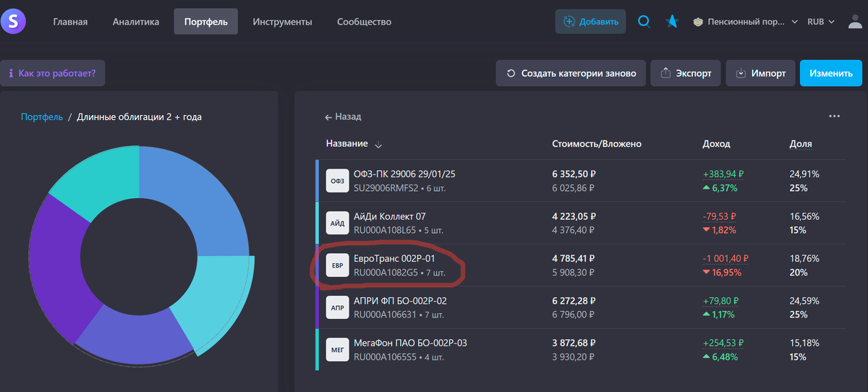Click the +254,53 ₽ income value
The image size is (868, 392).
pyautogui.click(x=723, y=342)
